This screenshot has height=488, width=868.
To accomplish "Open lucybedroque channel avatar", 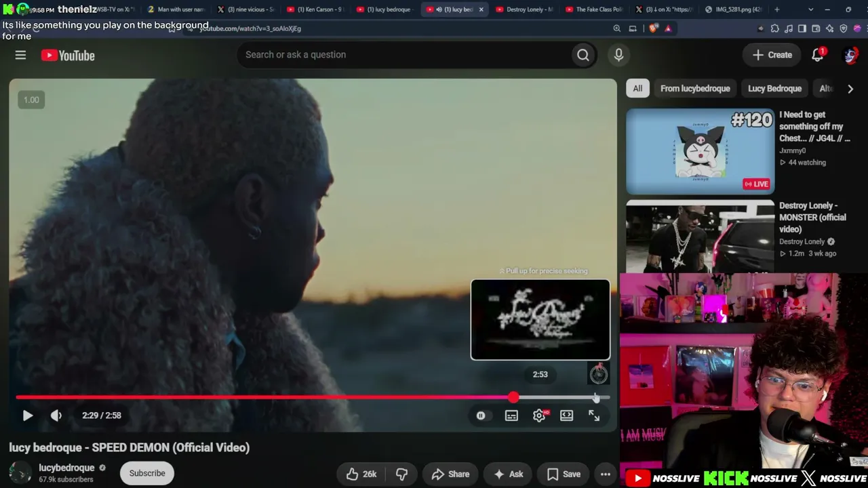I will click(x=20, y=473).
